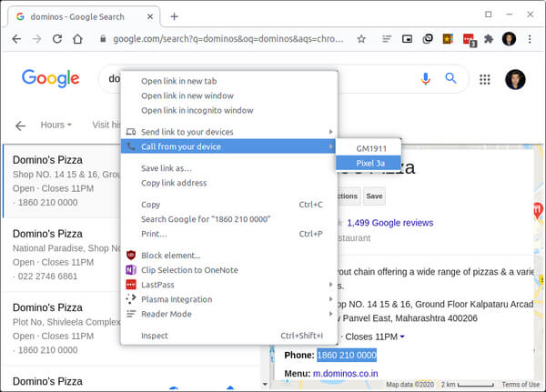This screenshot has height=392, width=546.
Task: Click the Chrome profile avatar in toolbar
Action: 509,38
